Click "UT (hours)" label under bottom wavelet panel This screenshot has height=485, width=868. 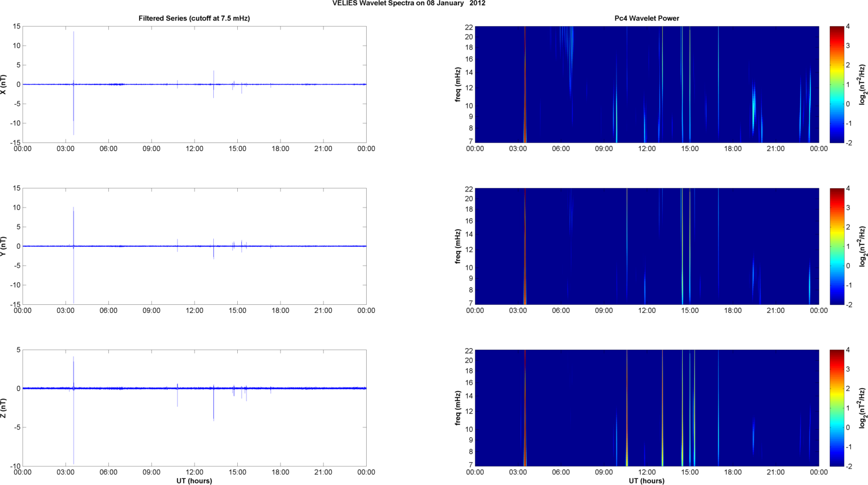646,480
